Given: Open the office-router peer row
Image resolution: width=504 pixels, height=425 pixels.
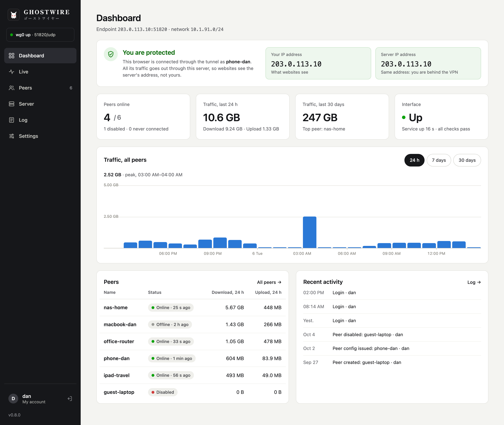Looking at the screenshot, I should point(192,341).
